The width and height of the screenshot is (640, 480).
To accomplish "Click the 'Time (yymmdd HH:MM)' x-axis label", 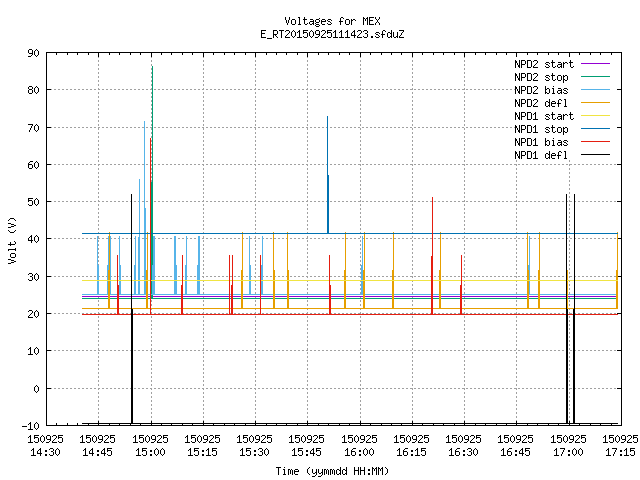I will [x=332, y=471].
